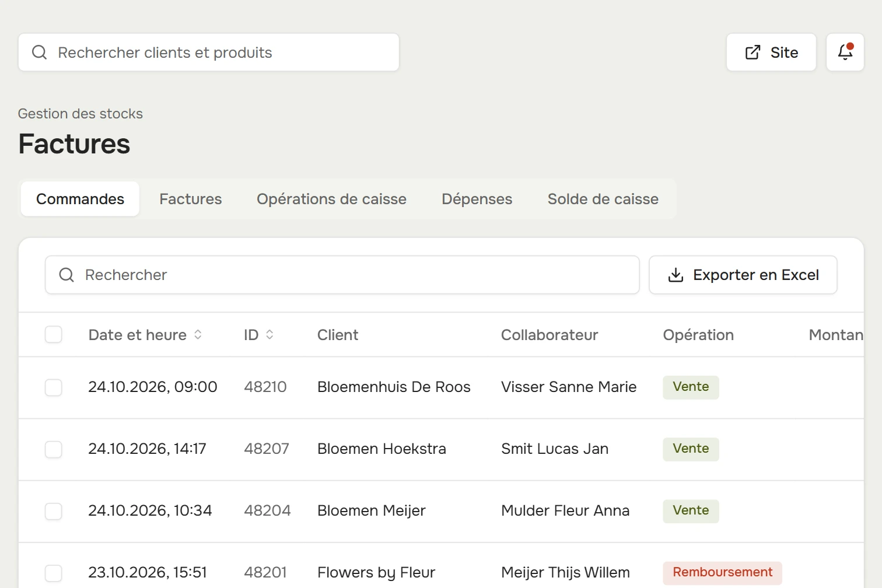Click Exporter en Excel button
This screenshot has width=882, height=588.
click(x=743, y=275)
